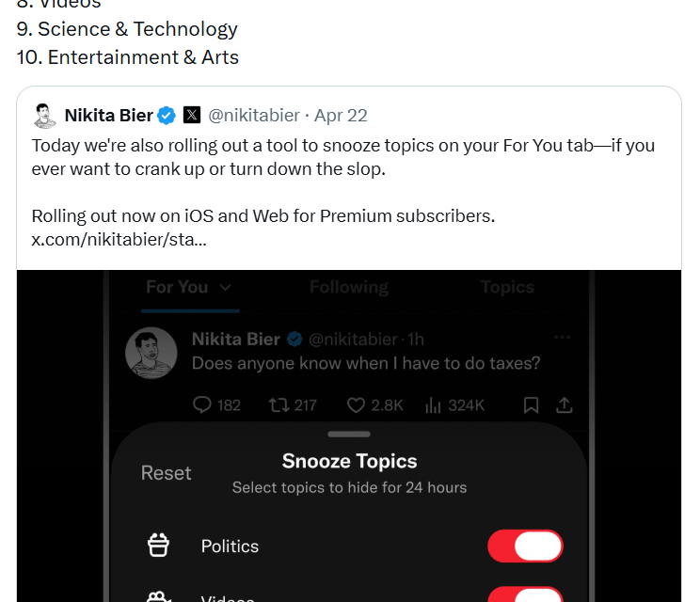Expand the For You dropdown chevron
The width and height of the screenshot is (700, 602).
pyautogui.click(x=225, y=288)
